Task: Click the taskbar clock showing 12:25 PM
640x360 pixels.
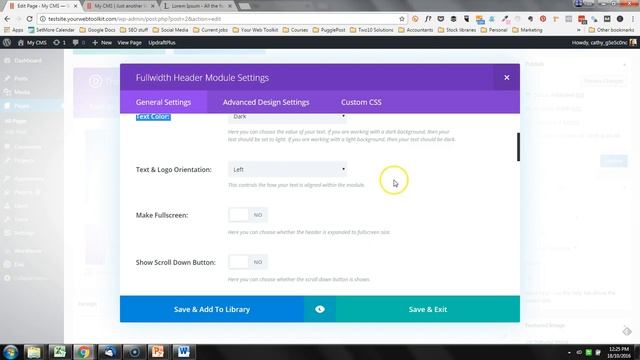Action: coord(619,352)
